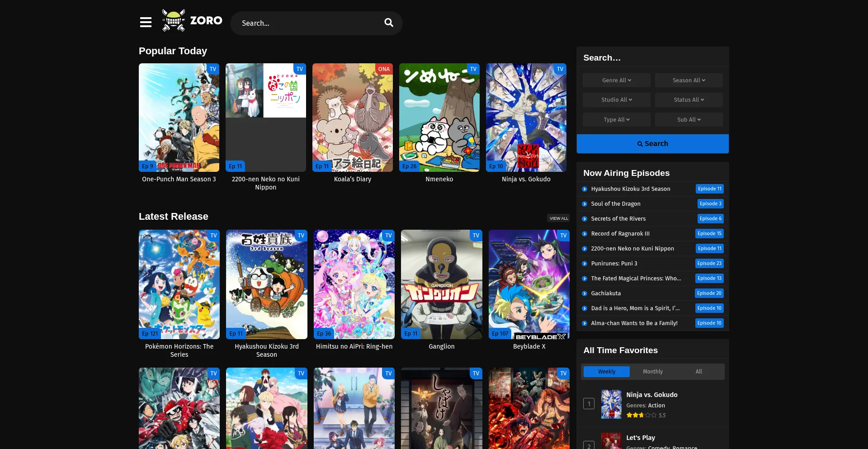Click the VIEW ALL link
This screenshot has width=868, height=449.
coord(558,218)
